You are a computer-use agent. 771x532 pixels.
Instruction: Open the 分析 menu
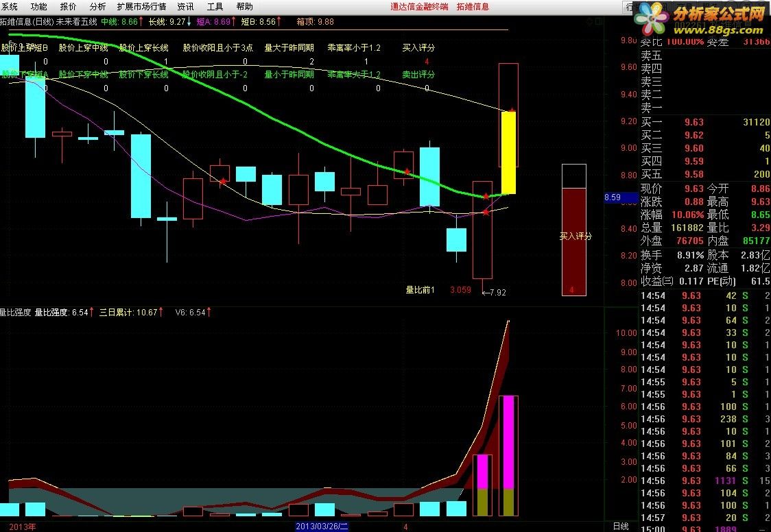[97, 6]
